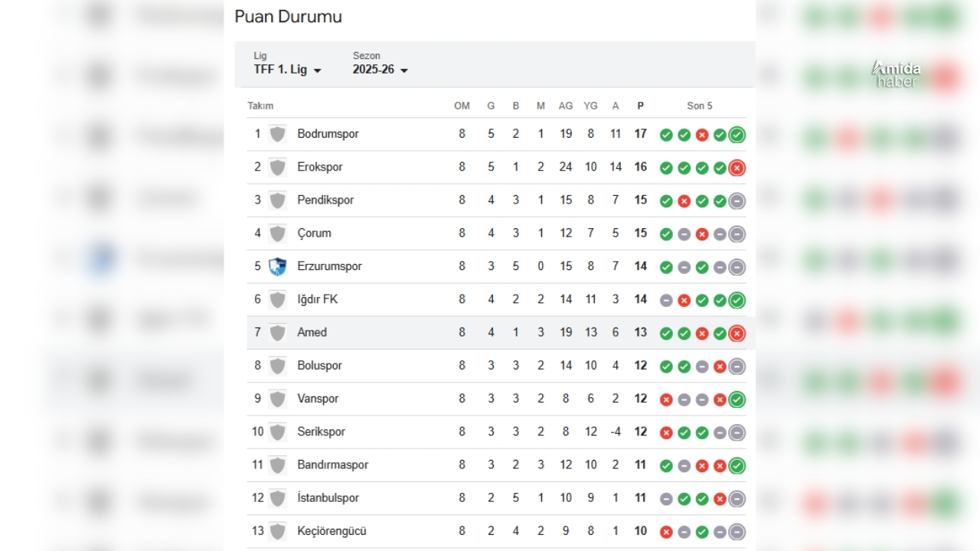Image resolution: width=980 pixels, height=551 pixels.
Task: Open the İstanbulspor team page
Action: click(x=328, y=497)
